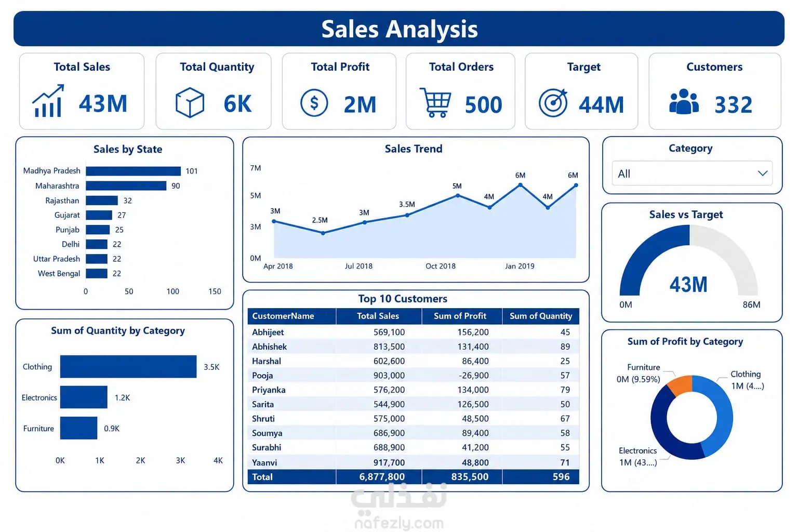Screen dimensions: 798x532
Task: Select customer row Abhijeet
Action: tap(413, 332)
